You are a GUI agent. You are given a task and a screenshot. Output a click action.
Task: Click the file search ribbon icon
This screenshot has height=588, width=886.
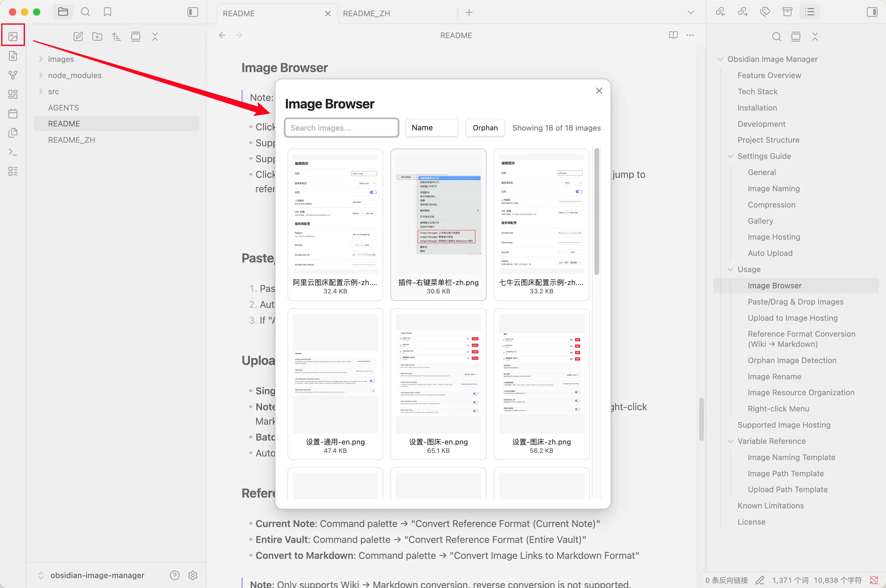pyautogui.click(x=13, y=56)
